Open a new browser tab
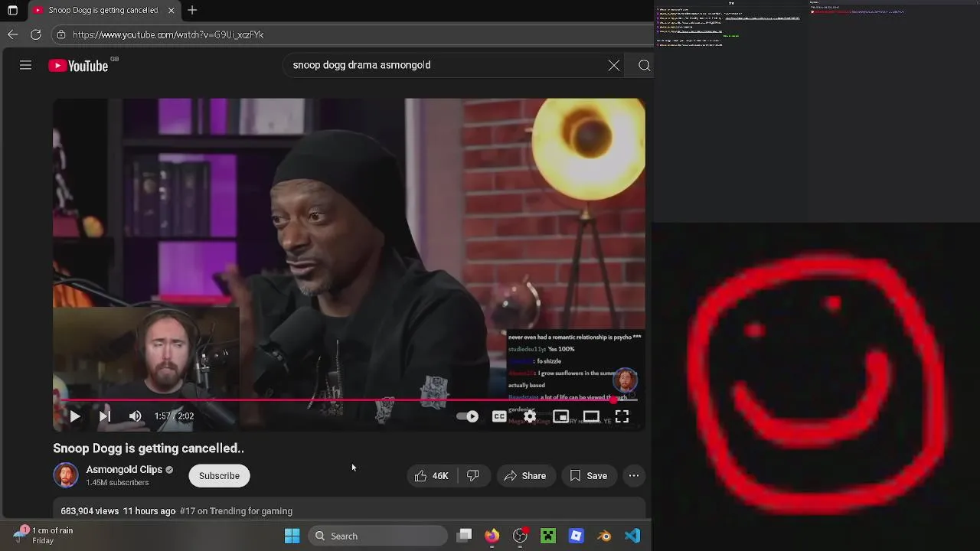Image resolution: width=980 pixels, height=551 pixels. click(192, 10)
